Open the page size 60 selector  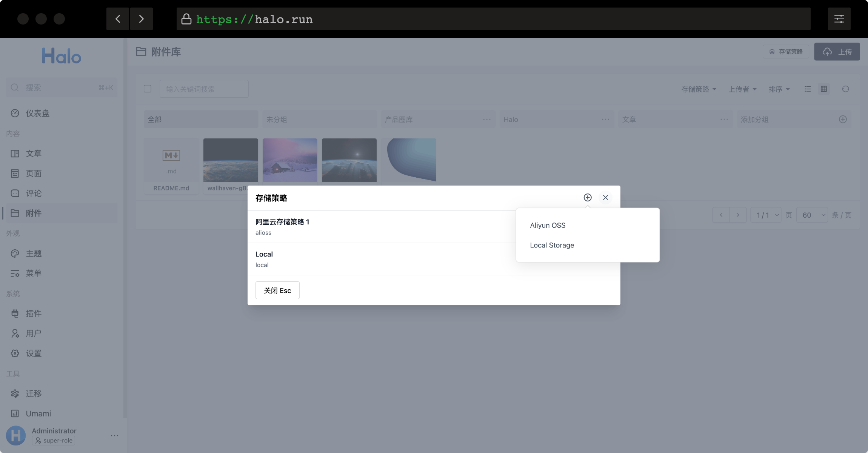[812, 215]
